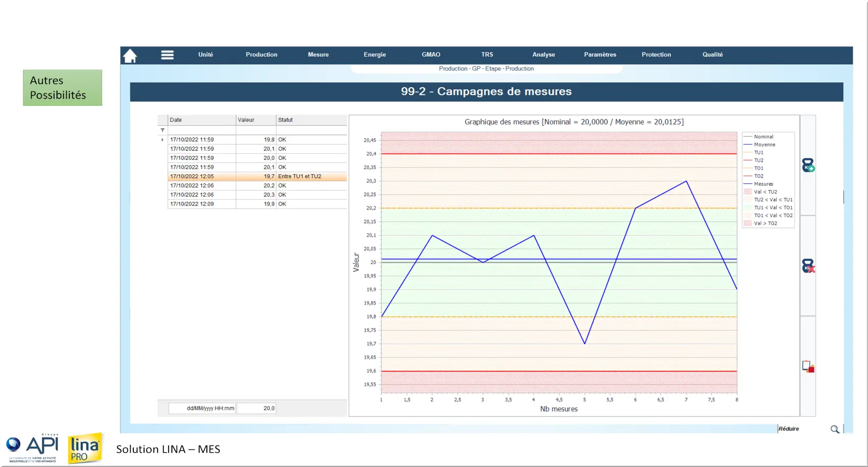Click the Réduire button
This screenshot has height=467, width=868.
click(788, 429)
